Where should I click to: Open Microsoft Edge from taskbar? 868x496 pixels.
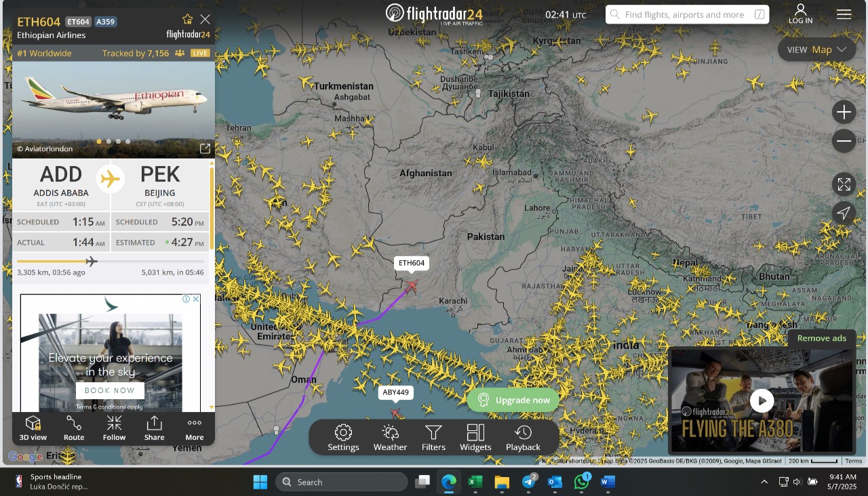449,482
